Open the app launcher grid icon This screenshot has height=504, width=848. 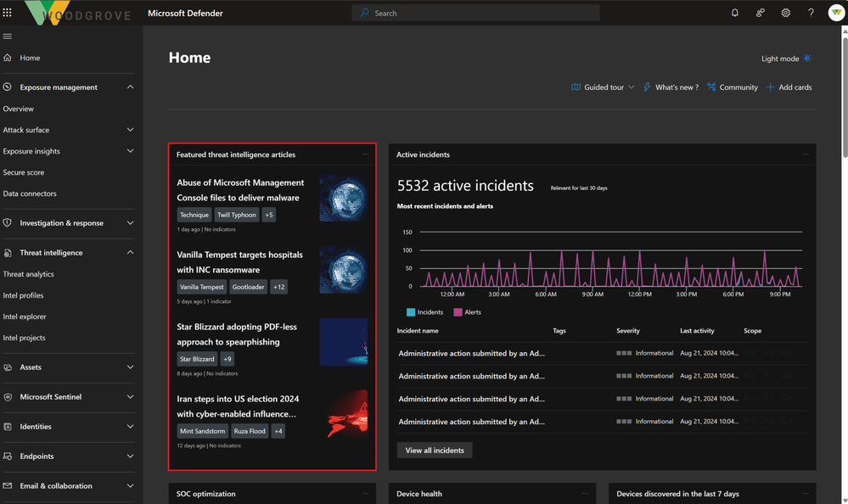pos(7,13)
